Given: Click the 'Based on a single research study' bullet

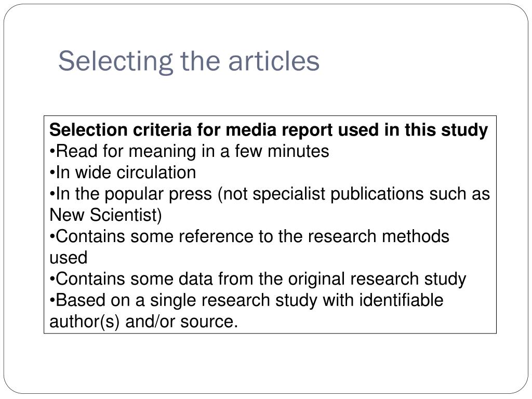Looking at the screenshot, I should coord(246,300).
